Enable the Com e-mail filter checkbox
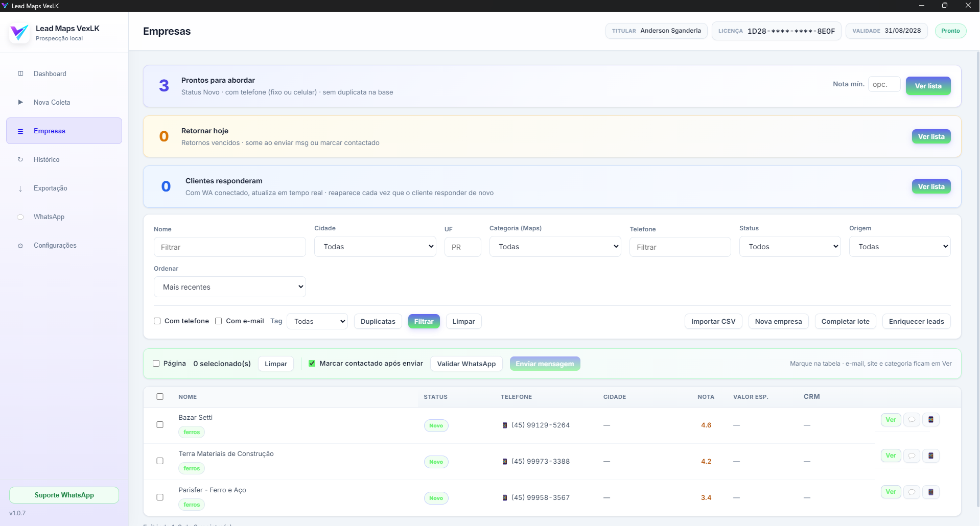This screenshot has height=526, width=980. pyautogui.click(x=219, y=321)
